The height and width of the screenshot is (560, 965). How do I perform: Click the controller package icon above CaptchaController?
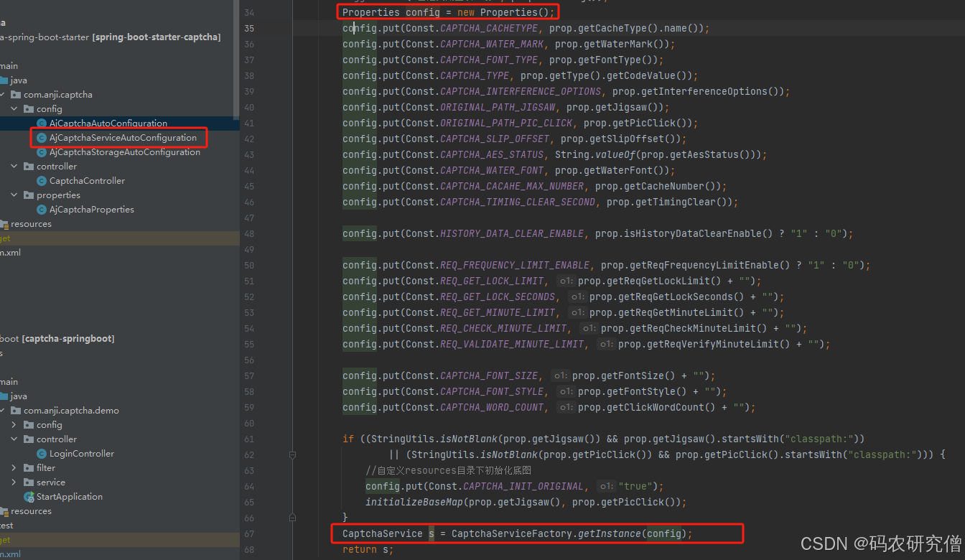coord(29,167)
